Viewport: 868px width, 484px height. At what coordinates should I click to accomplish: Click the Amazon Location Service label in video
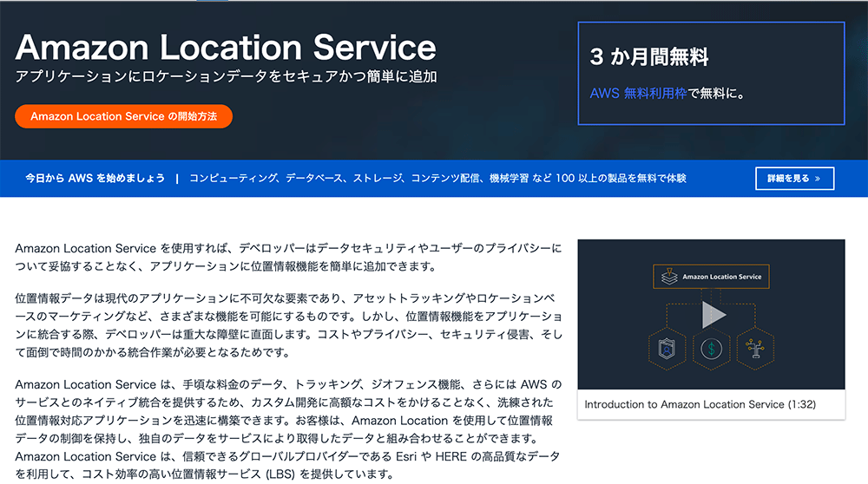coord(721,277)
